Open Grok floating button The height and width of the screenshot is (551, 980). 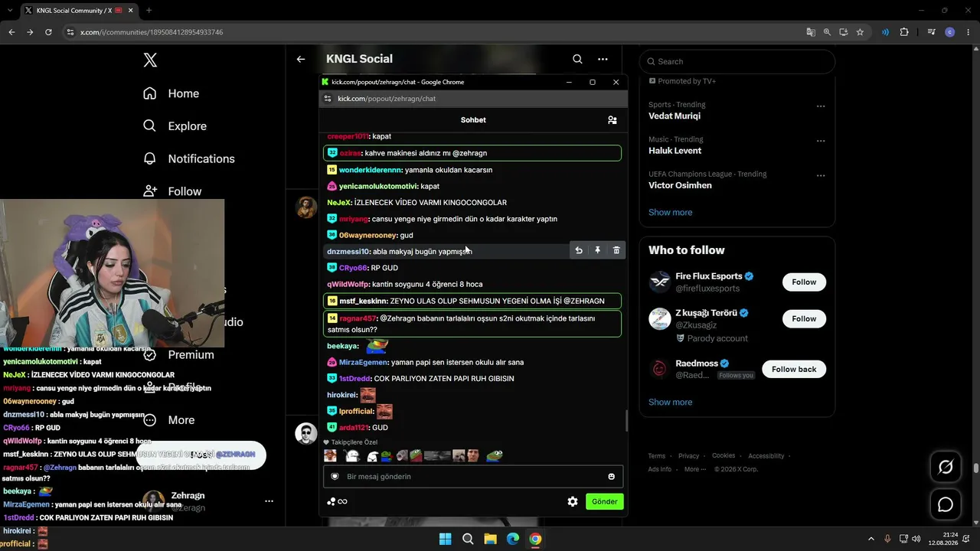point(946,467)
